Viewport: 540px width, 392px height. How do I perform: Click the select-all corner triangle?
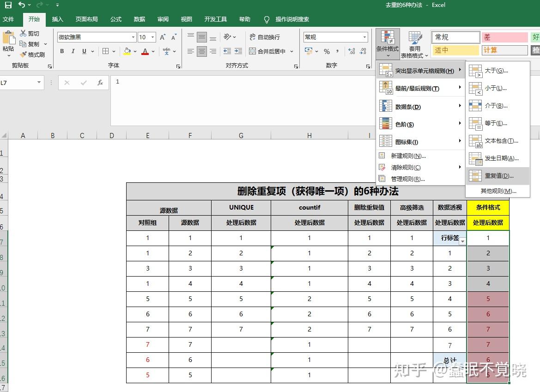coord(4,135)
